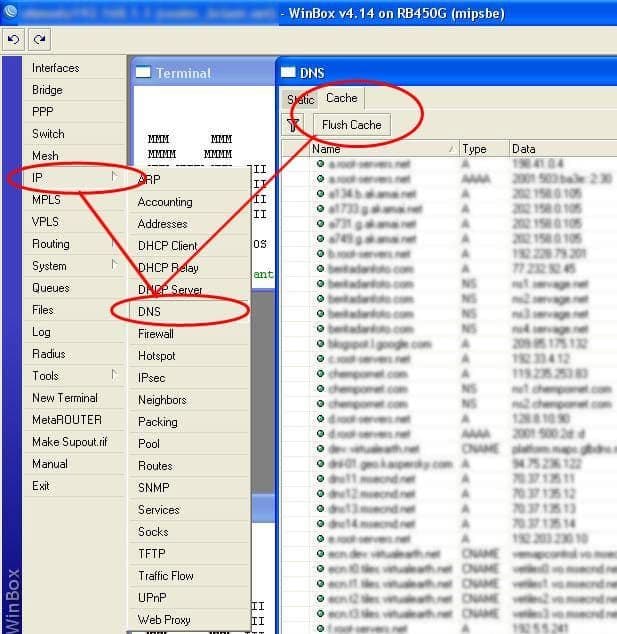Select Socks in the IP submenu
Viewport: 617px width, 634px height.
(x=189, y=532)
